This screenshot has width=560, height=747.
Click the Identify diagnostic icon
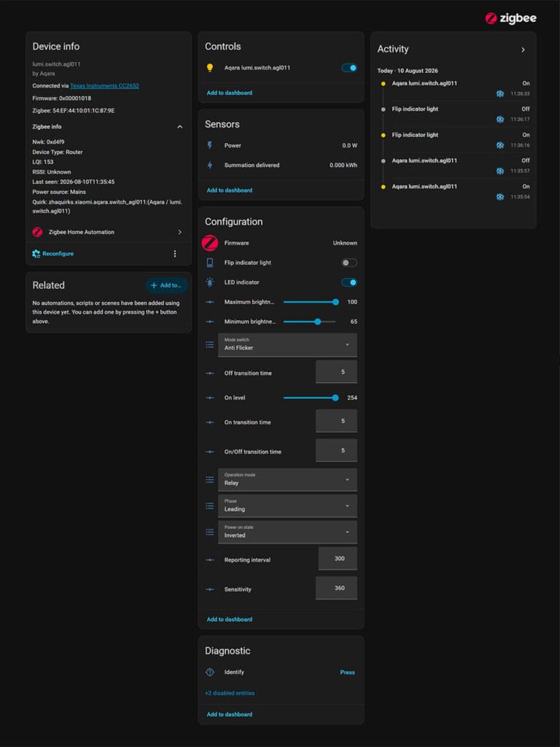coord(209,672)
